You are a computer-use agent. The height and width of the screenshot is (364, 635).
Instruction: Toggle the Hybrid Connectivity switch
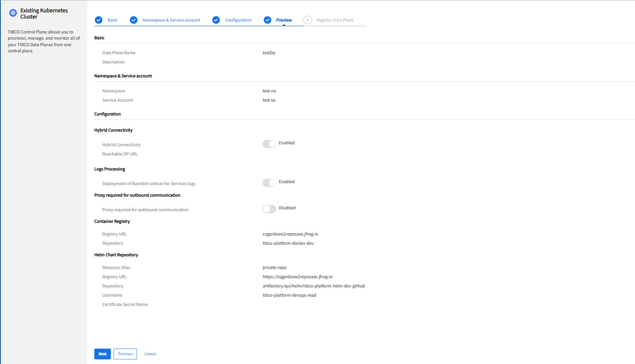[x=269, y=144]
